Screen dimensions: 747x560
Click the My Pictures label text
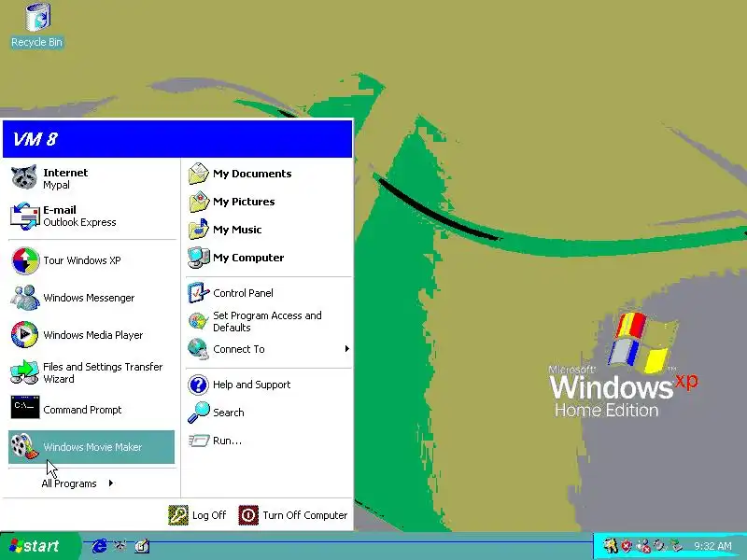click(244, 202)
